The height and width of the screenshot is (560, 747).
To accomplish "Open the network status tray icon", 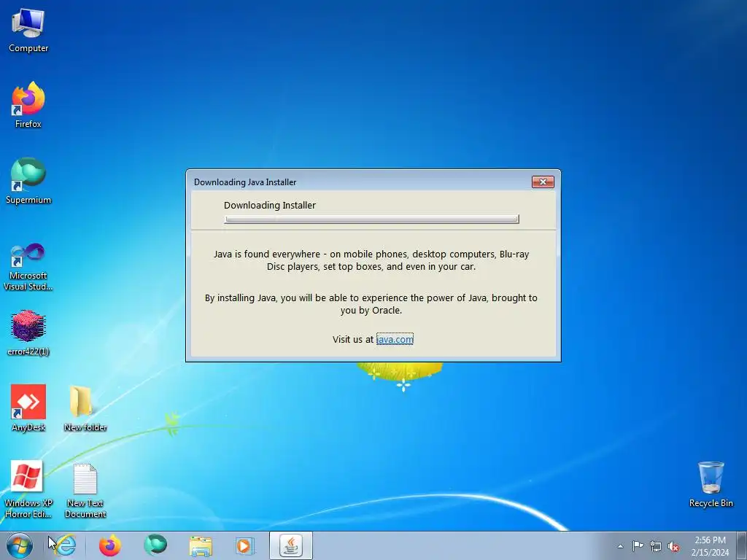I will pos(656,546).
